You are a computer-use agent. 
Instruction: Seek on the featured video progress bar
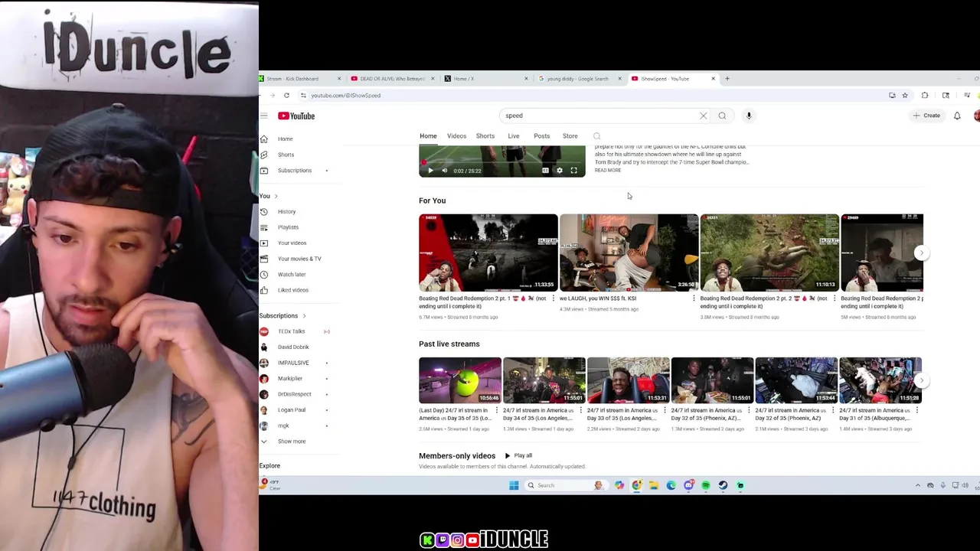coord(502,163)
